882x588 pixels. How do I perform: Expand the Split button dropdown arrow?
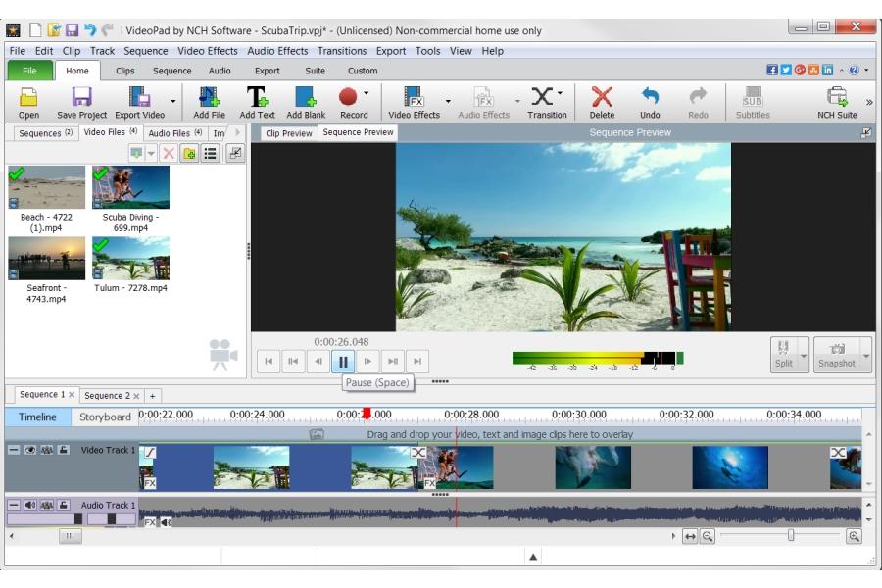click(804, 355)
